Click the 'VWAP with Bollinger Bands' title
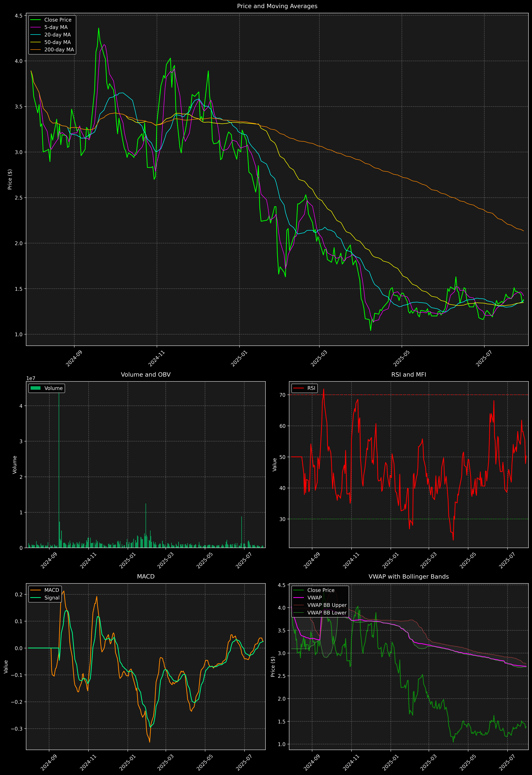Image resolution: width=532 pixels, height=775 pixels. 409,577
